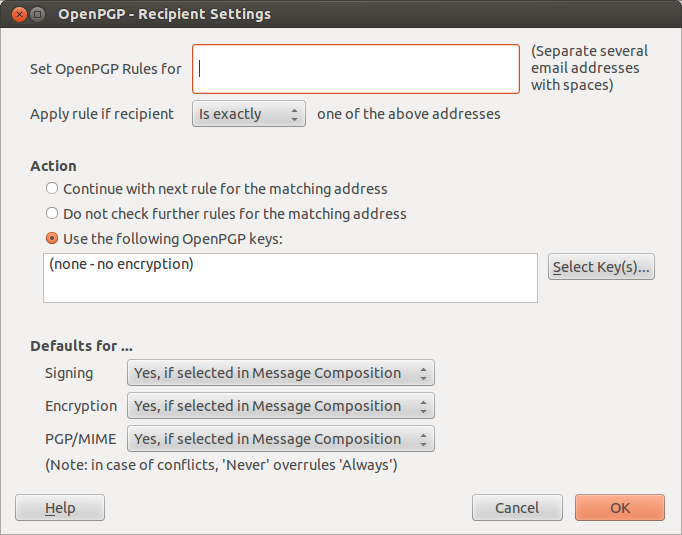Click the Cancel button
Screen dimensions: 682x535
click(517, 508)
